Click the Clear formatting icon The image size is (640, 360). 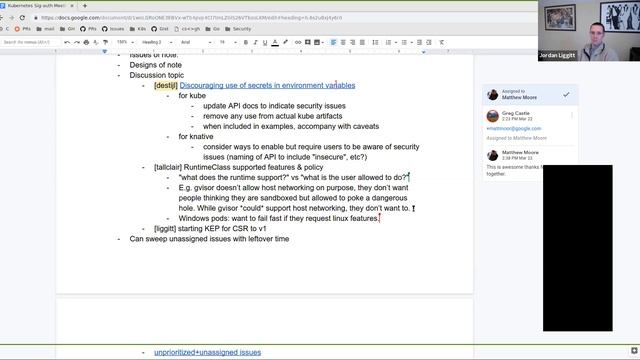442,42
